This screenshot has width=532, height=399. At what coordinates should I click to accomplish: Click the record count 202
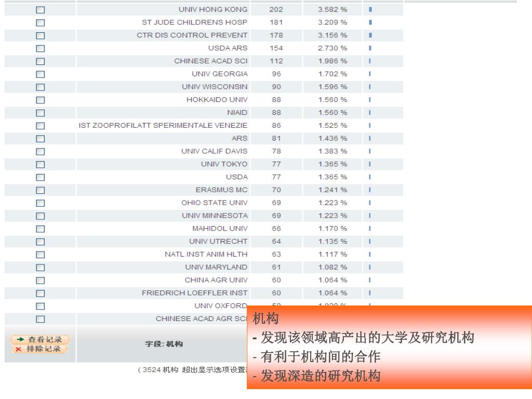[x=276, y=9]
